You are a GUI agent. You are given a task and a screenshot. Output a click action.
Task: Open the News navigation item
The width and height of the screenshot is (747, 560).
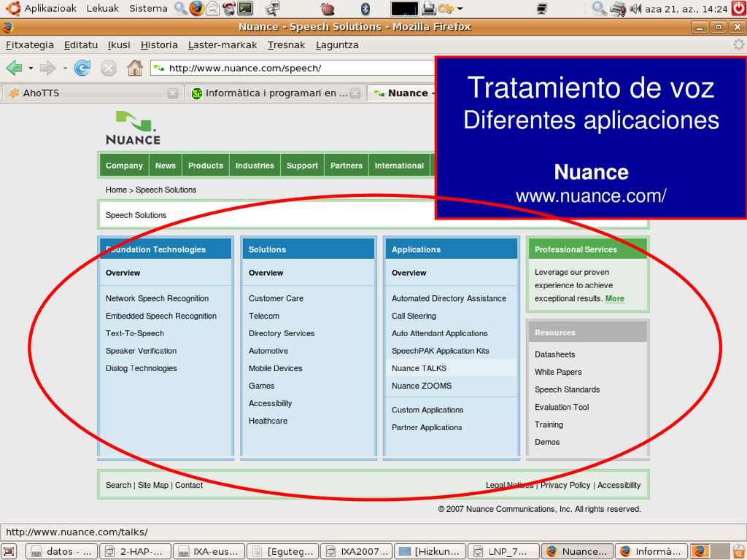pyautogui.click(x=166, y=166)
